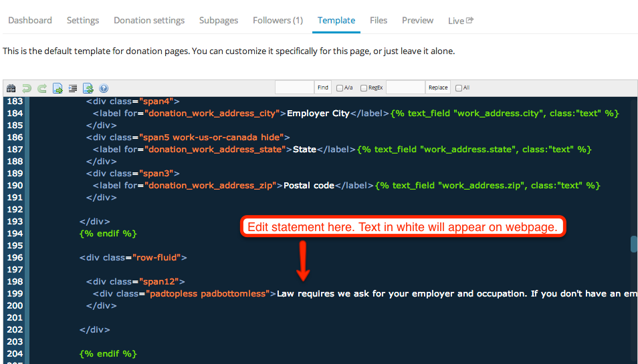638x364 pixels.
Task: Click the 'State' label text on line 187
Action: [x=304, y=150]
